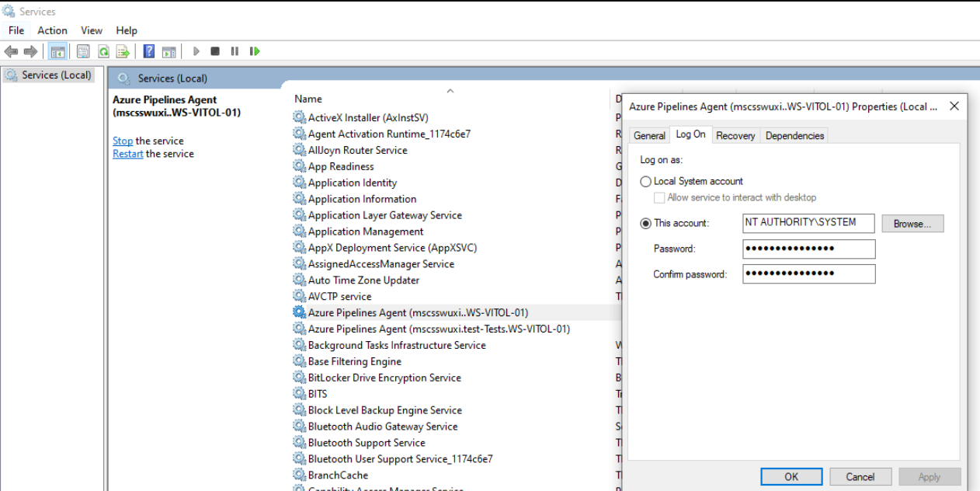This screenshot has width=980, height=491.
Task: Switch to the Dependencies tab
Action: pyautogui.click(x=794, y=135)
